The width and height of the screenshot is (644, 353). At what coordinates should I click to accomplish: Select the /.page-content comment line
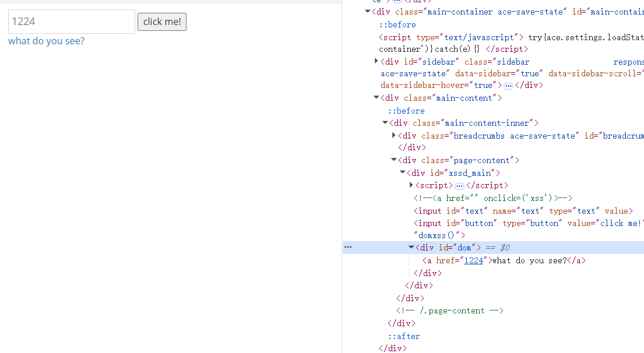coord(450,310)
